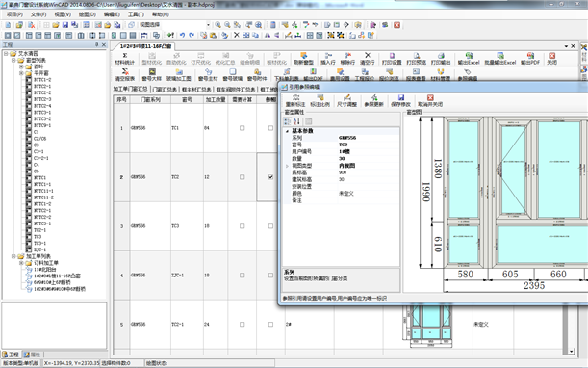
Task: Open the 视图选择 dropdown
Action: [208, 25]
